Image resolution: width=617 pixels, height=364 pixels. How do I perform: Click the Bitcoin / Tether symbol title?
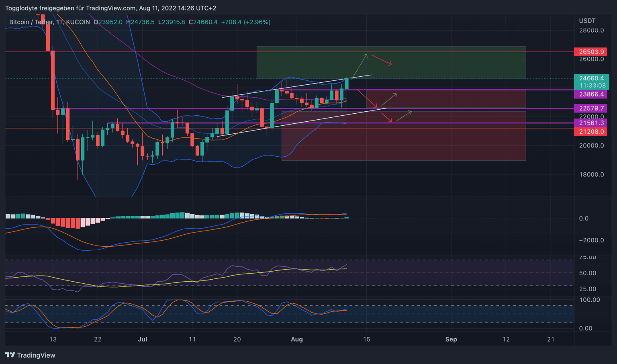31,22
